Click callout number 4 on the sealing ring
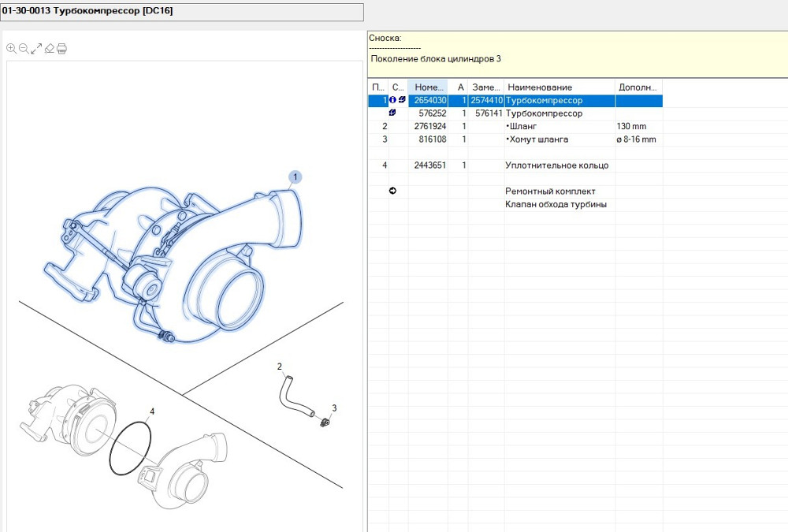This screenshot has width=788, height=532. pyautogui.click(x=152, y=411)
